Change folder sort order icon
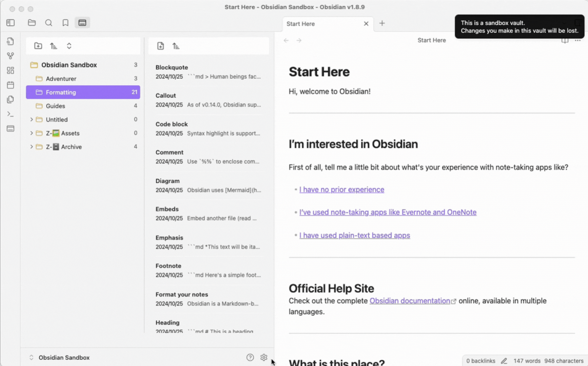The height and width of the screenshot is (366, 588). (x=54, y=46)
